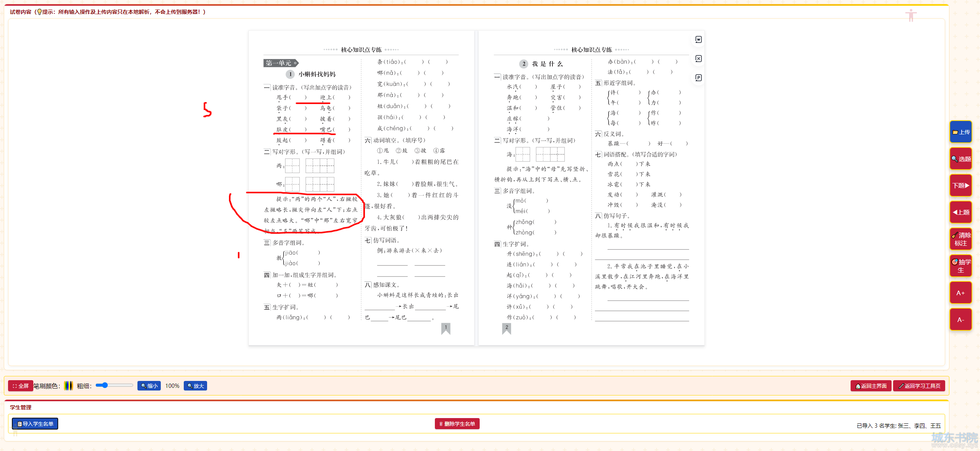Click 返回主界面 to return to main interface
980x451 pixels.
pos(871,386)
